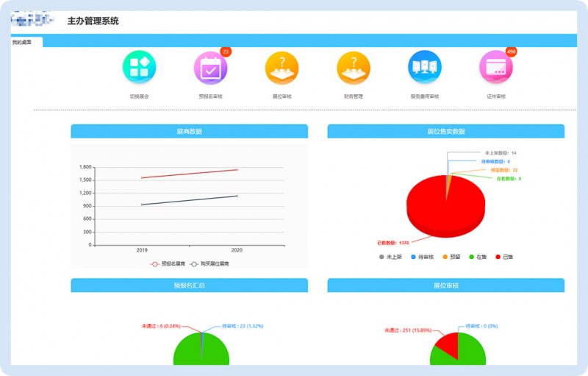The image size is (588, 376).
Task: Click the 2019 x-axis label
Action: click(x=142, y=250)
